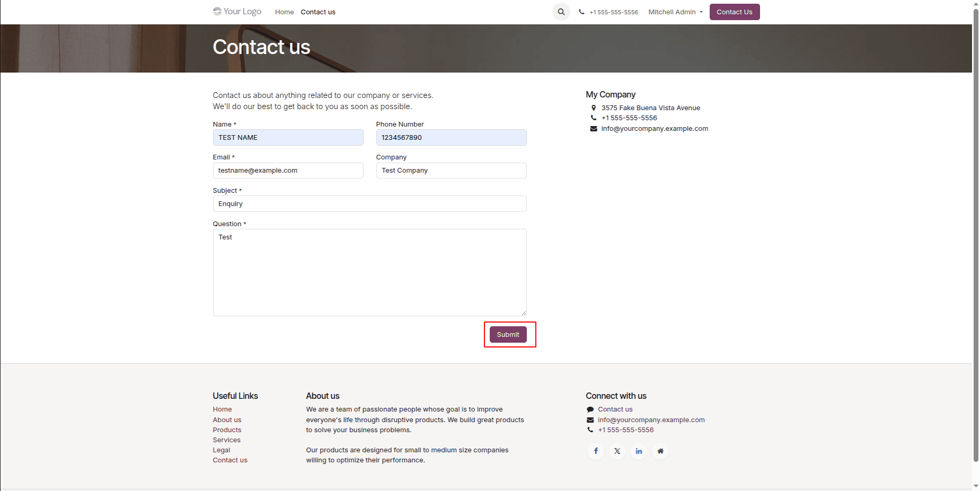Click the address 3575 Fake Buena Vista Avenue
Screen dimensions: 980x491
[650, 108]
